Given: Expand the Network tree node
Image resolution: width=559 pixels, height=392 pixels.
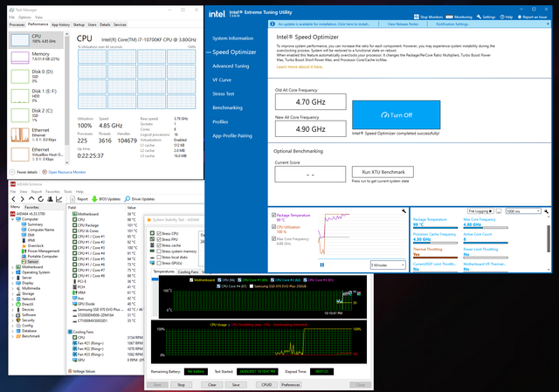Looking at the screenshot, I should (13, 299).
